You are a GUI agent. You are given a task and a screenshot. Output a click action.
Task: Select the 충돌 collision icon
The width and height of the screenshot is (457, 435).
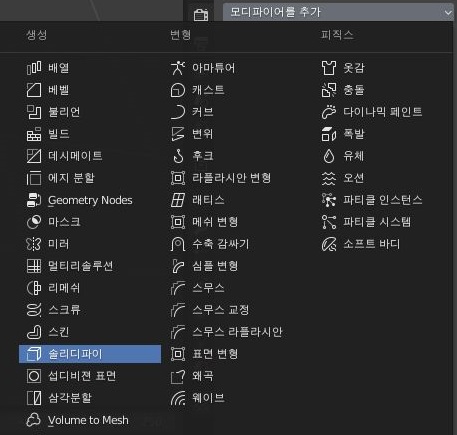pos(329,90)
